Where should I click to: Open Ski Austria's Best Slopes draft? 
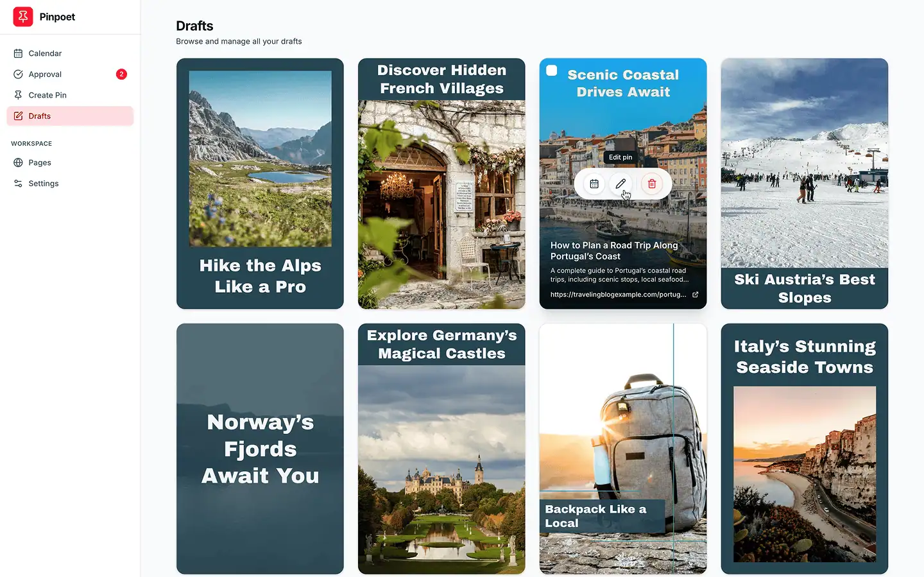804,184
